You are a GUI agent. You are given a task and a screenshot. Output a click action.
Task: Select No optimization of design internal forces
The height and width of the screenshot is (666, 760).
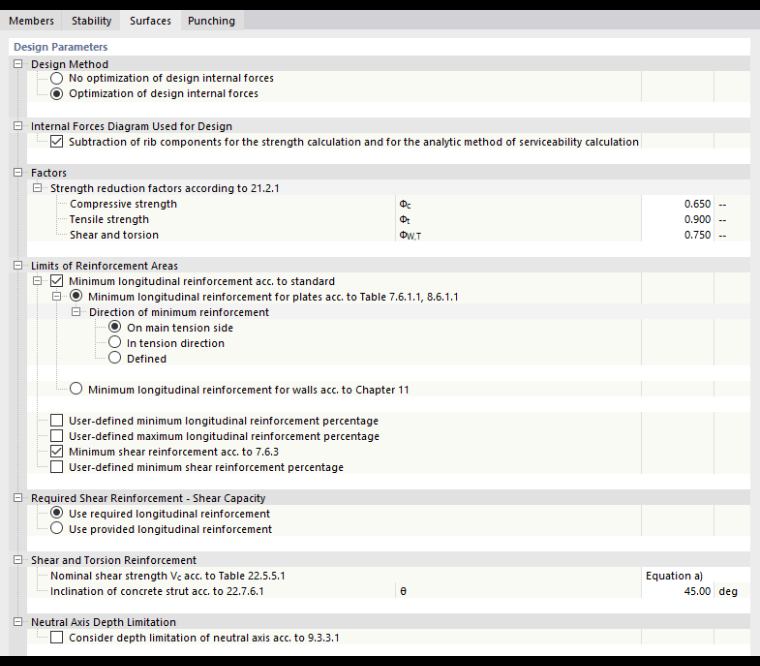57,78
